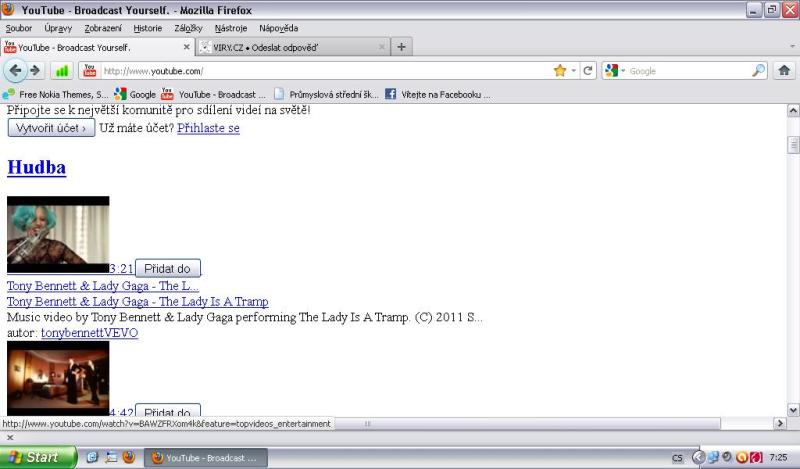Open the Hudba heading link
800x469 pixels.
pyautogui.click(x=36, y=167)
